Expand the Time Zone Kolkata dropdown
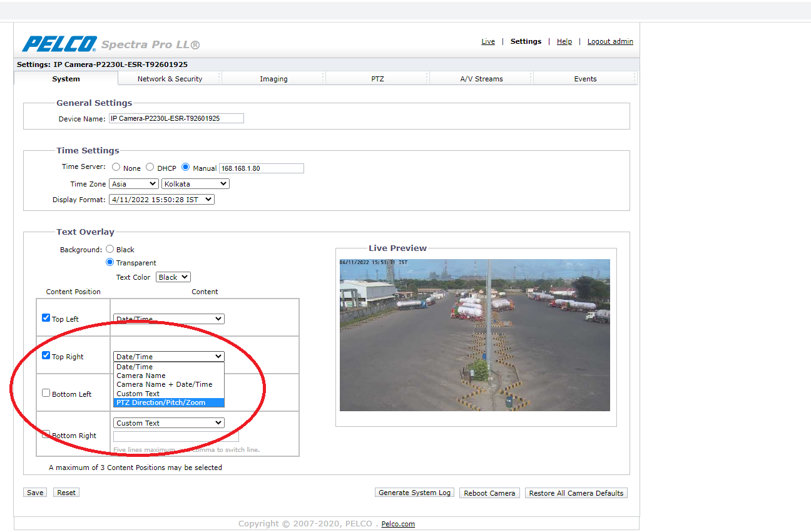This screenshot has width=811, height=532. [x=195, y=184]
